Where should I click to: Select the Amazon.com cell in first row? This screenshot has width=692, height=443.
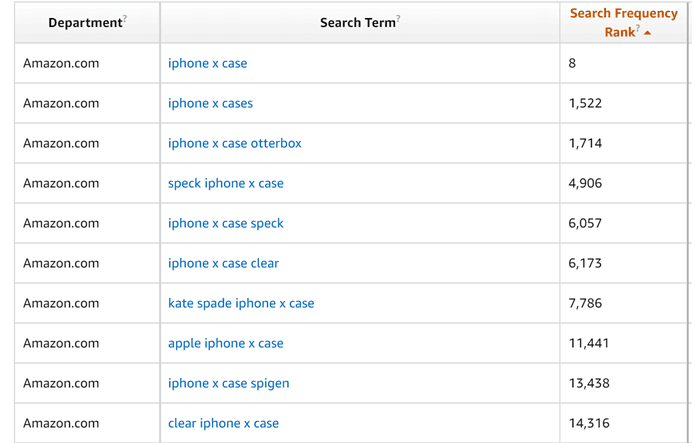coord(61,63)
